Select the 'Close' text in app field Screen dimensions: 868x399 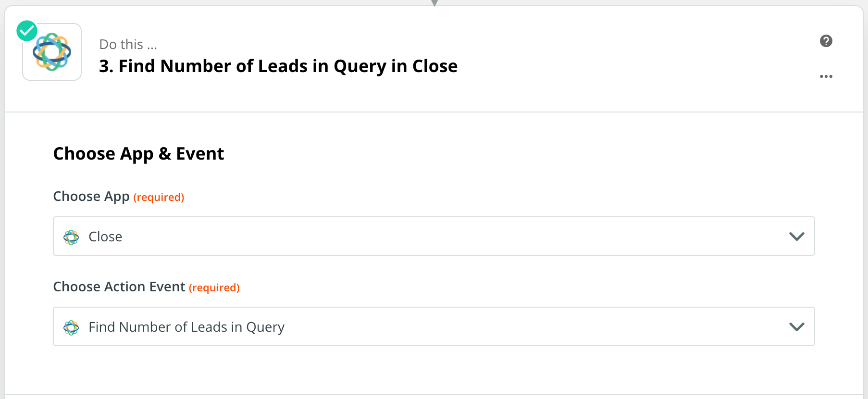pos(105,237)
